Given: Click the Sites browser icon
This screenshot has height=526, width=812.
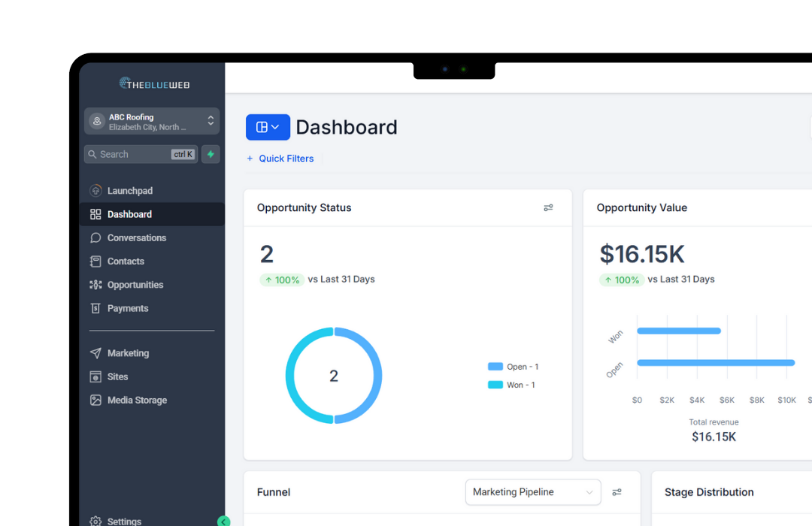Looking at the screenshot, I should (95, 377).
